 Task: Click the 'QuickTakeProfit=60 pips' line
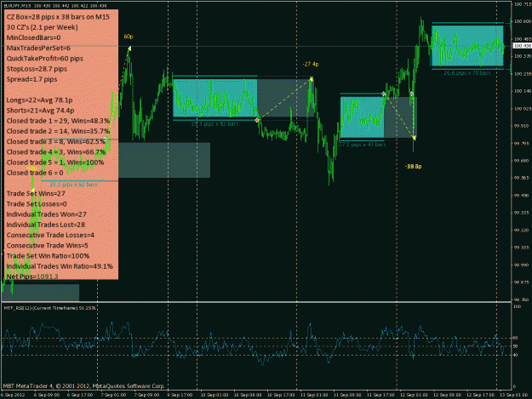[45, 59]
